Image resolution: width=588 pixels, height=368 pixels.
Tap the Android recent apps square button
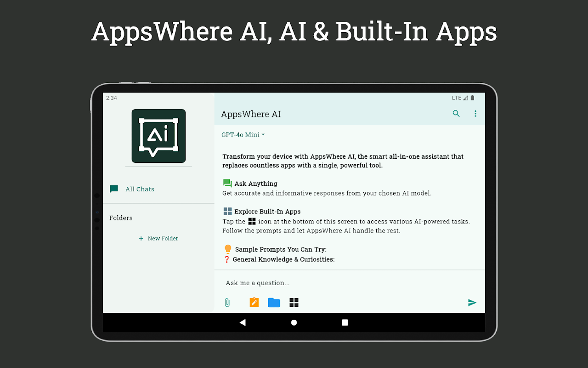(345, 322)
